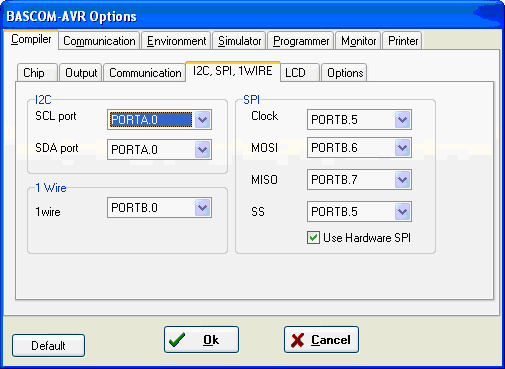
Task: Expand the MISO dropdown arrow
Action: pyautogui.click(x=403, y=179)
